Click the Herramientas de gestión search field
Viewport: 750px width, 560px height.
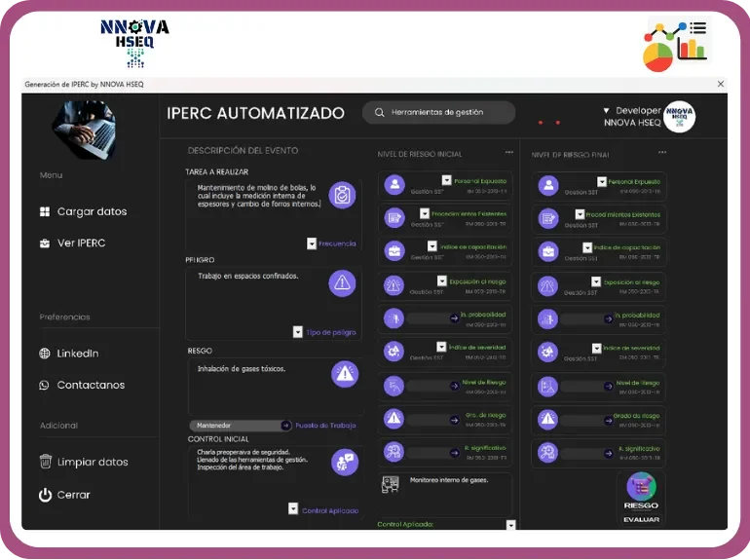[x=438, y=113]
